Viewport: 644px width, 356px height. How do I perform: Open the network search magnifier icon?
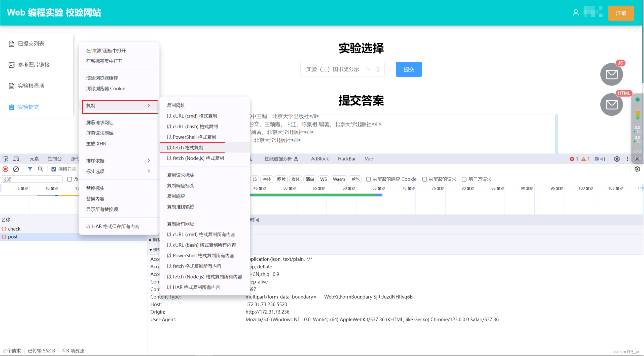[x=41, y=169]
